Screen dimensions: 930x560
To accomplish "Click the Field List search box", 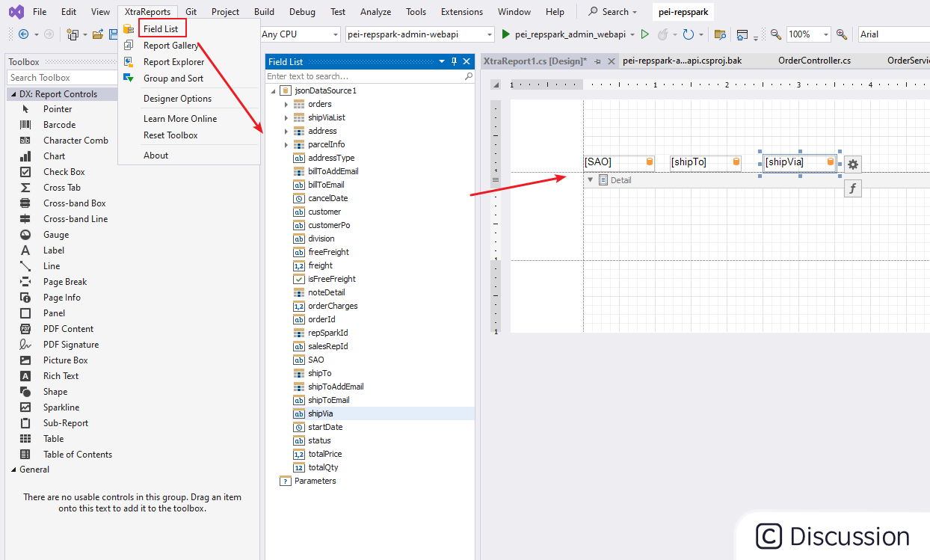I will click(370, 76).
